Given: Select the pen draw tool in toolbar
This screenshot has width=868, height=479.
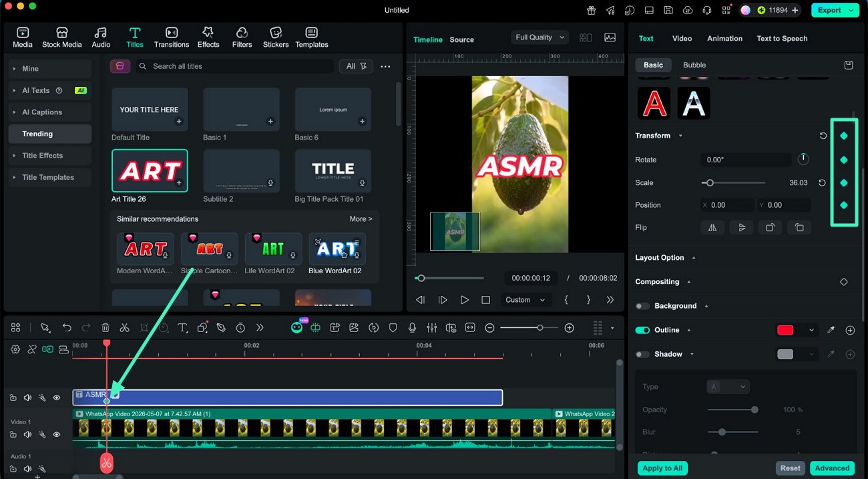Looking at the screenshot, I should pos(221,327).
